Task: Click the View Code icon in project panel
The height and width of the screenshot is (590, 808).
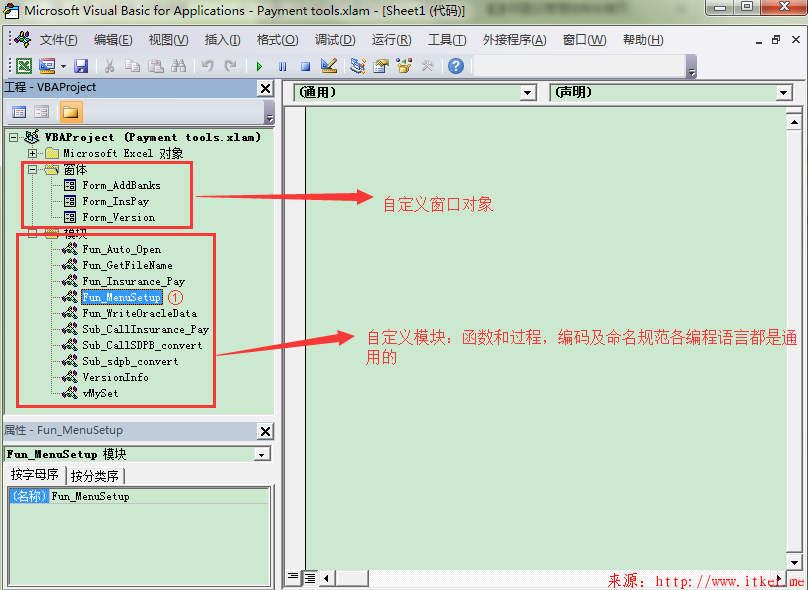Action: (19, 112)
